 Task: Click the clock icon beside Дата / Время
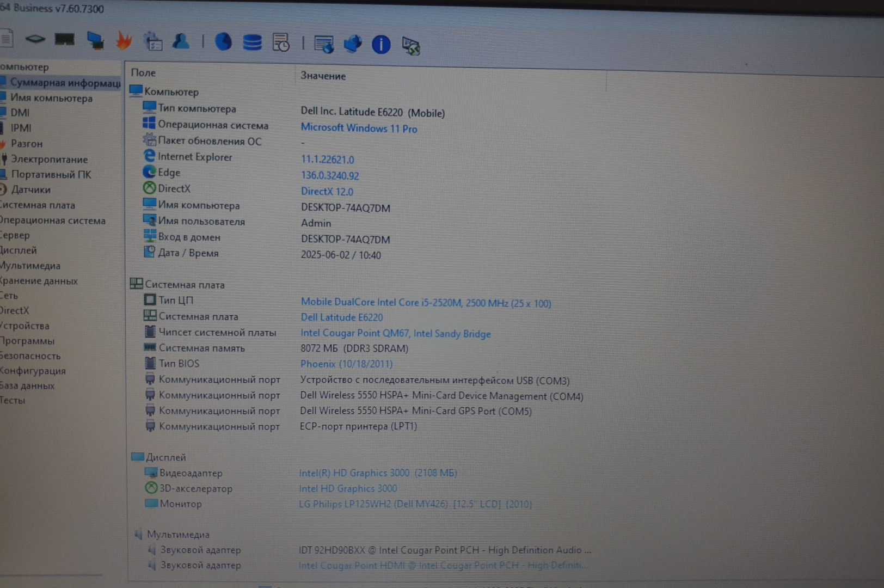pyautogui.click(x=149, y=252)
